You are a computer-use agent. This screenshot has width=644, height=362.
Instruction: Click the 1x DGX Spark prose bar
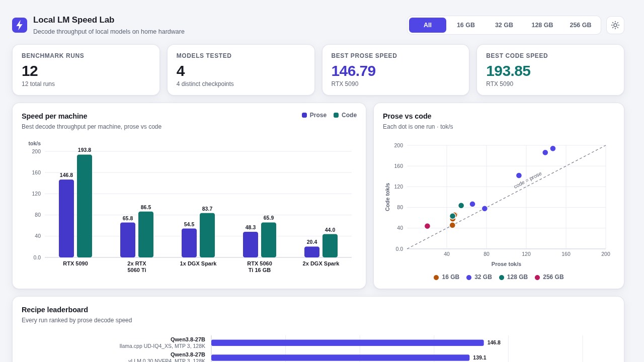[189, 243]
